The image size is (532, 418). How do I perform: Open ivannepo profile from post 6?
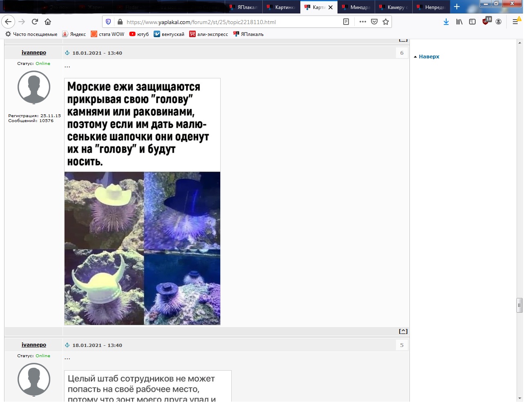(34, 53)
